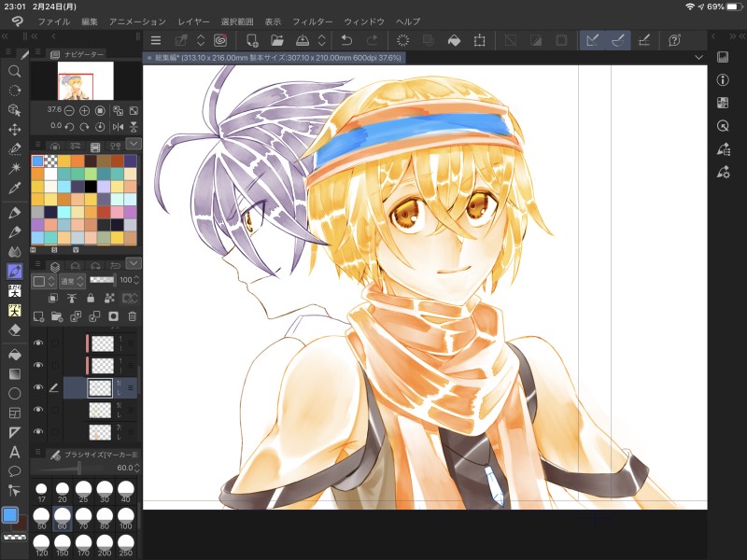Open the color palette panel dropdown menu
747x560 pixels.
pyautogui.click(x=134, y=144)
